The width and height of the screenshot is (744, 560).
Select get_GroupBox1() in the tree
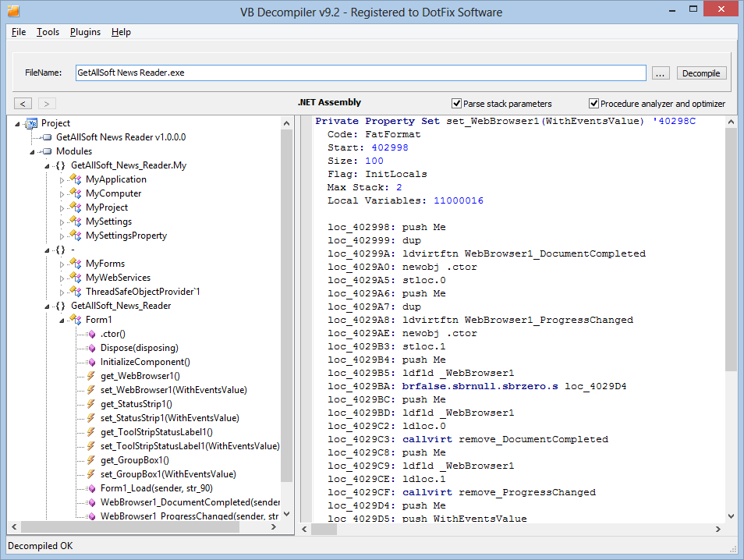click(135, 460)
